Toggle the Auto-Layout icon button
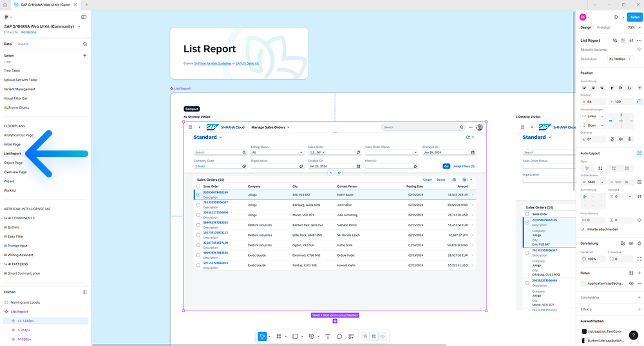The image size is (644, 346). [x=639, y=153]
